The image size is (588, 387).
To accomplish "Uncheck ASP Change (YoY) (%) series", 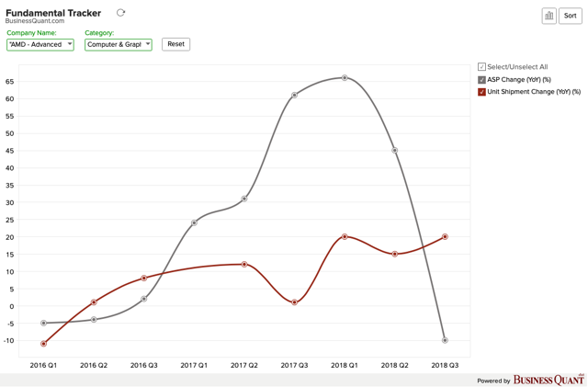I will click(481, 80).
